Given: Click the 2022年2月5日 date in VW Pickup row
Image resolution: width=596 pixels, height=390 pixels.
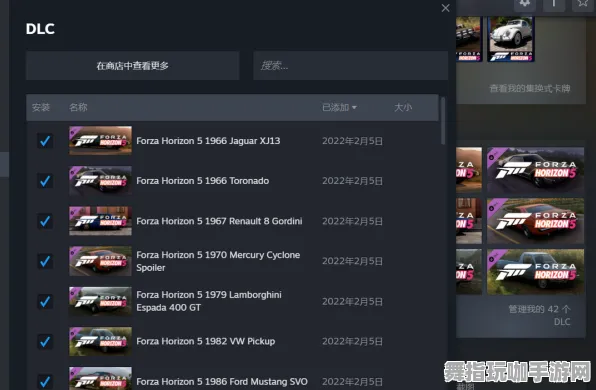Looking at the screenshot, I should pyautogui.click(x=352, y=341).
